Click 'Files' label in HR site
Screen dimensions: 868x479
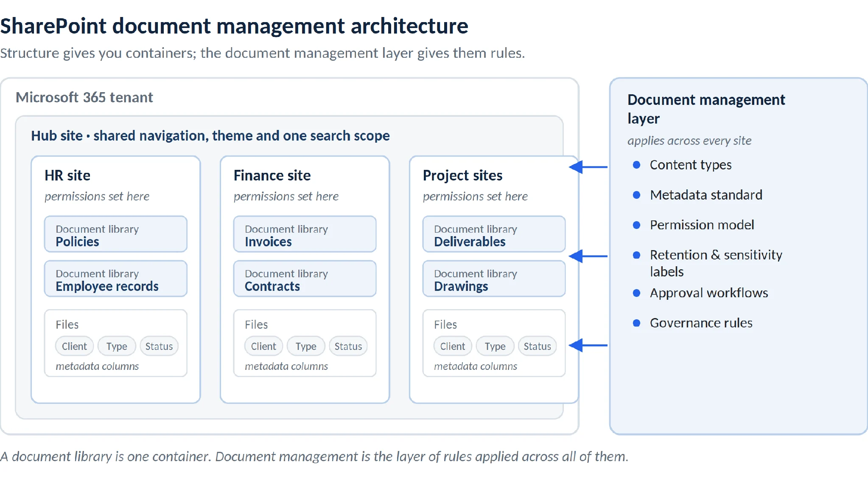[x=67, y=324]
